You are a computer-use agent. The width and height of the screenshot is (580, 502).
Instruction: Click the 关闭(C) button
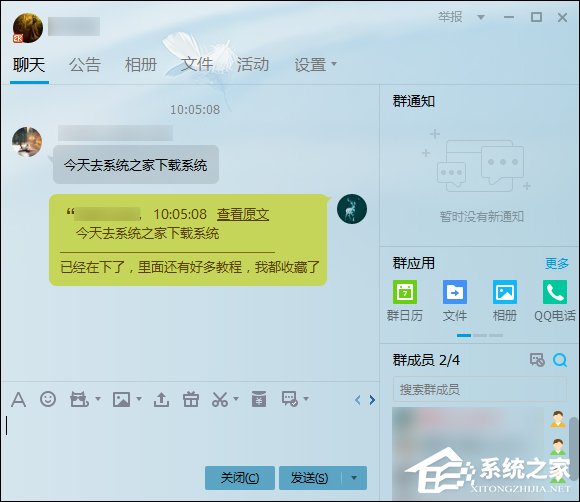(240, 478)
